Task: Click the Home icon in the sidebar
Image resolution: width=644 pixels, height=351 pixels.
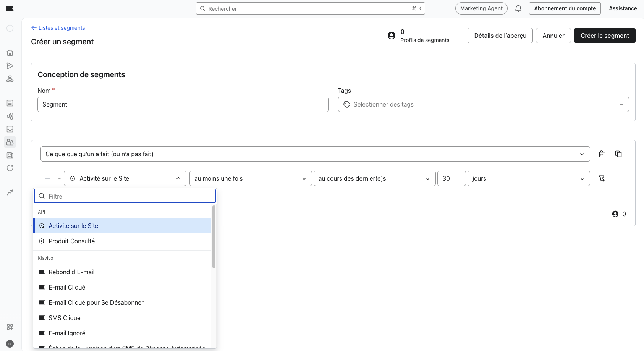Action: [10, 53]
